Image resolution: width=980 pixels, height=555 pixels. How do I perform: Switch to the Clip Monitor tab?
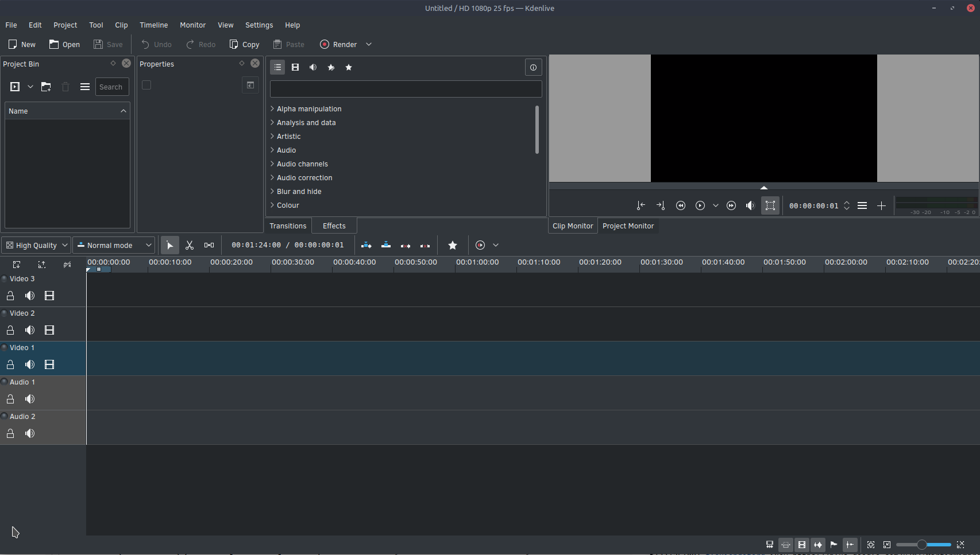(573, 226)
